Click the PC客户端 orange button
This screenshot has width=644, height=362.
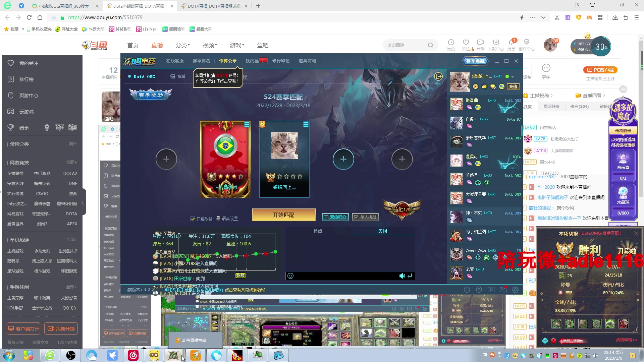pyautogui.click(x=600, y=70)
